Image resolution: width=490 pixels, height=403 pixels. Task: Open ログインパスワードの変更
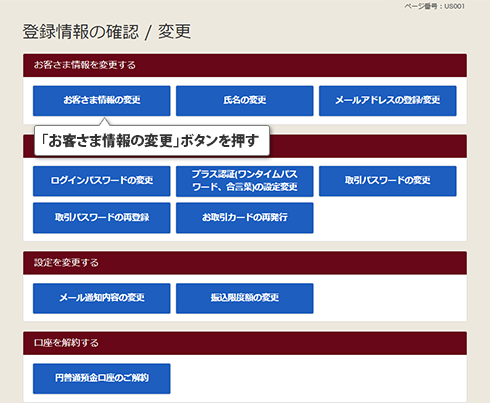pyautogui.click(x=102, y=181)
